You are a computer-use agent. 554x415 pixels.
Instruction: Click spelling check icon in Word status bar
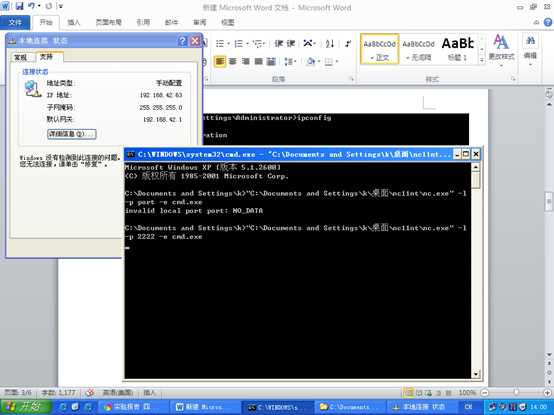click(x=90, y=392)
